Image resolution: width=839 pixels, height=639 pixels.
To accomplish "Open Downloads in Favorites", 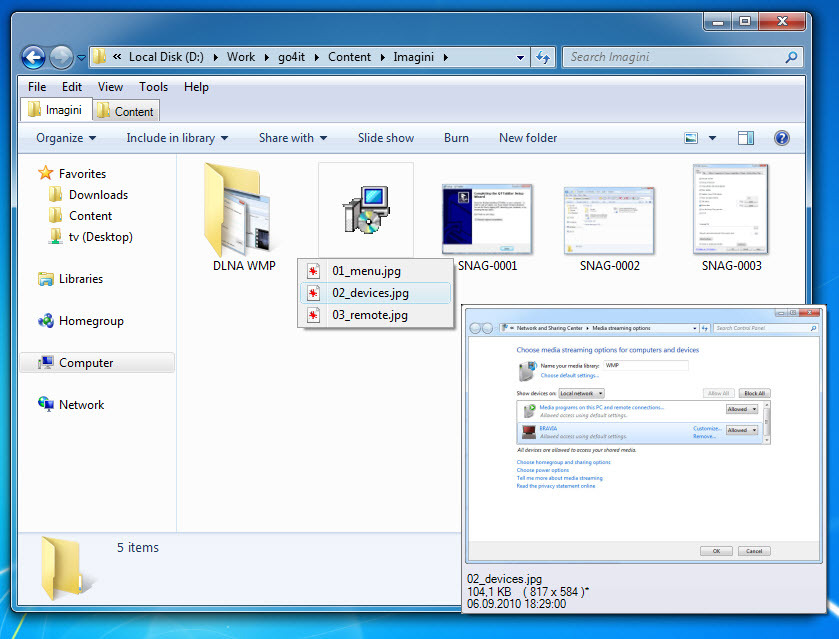I will 98,195.
